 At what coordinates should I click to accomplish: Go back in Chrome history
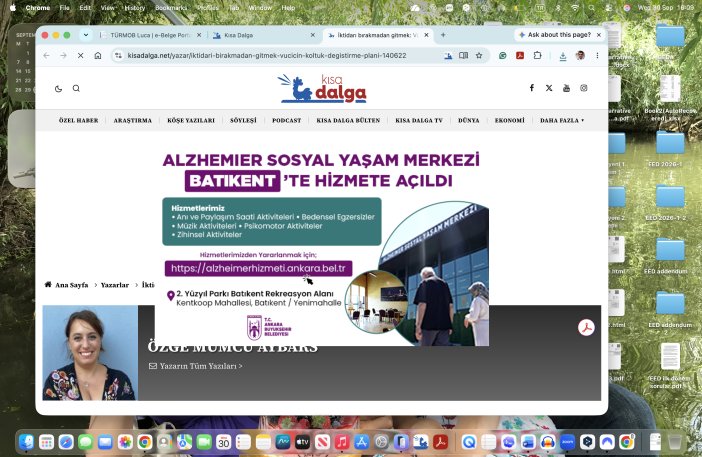pyautogui.click(x=47, y=56)
